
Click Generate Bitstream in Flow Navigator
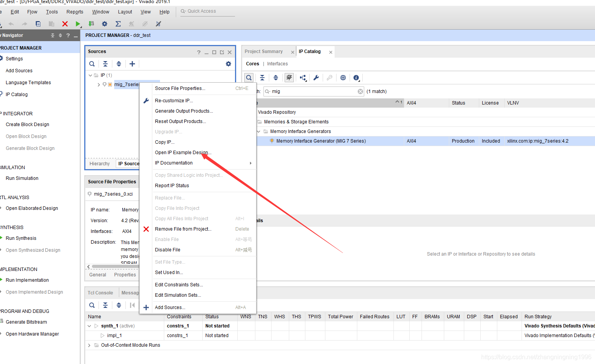point(26,322)
